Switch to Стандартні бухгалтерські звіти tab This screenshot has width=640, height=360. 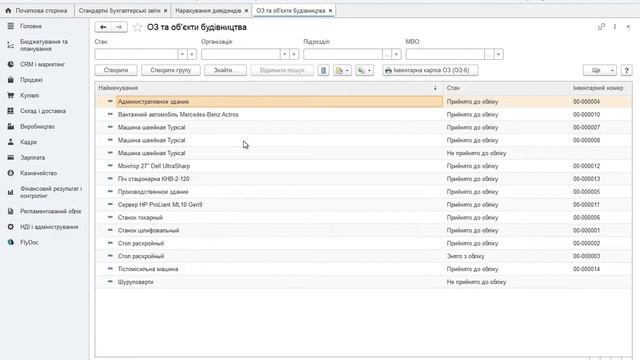coord(119,11)
